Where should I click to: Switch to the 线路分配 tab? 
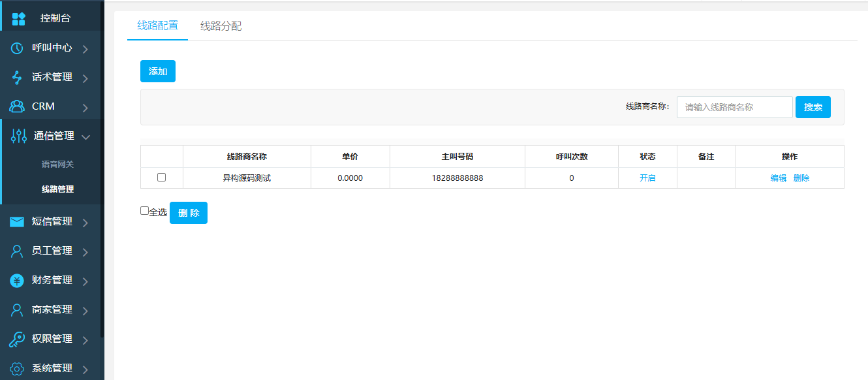pos(221,26)
